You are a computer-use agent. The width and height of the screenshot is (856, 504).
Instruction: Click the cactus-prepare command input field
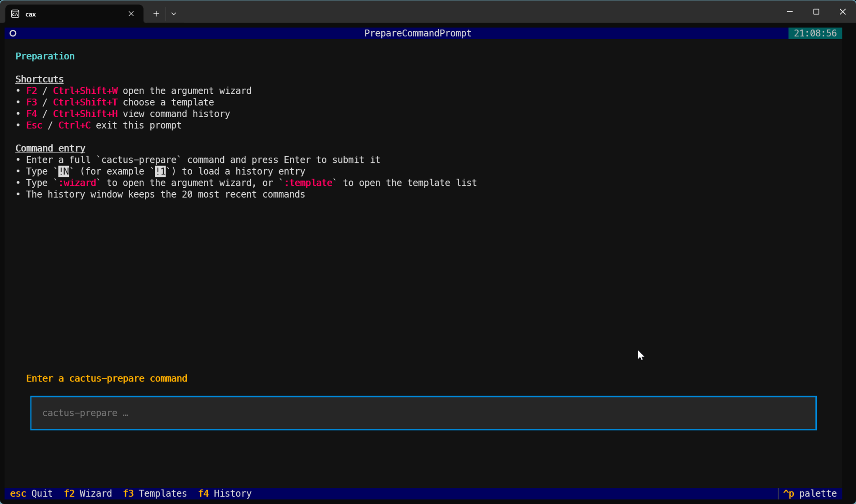pyautogui.click(x=423, y=413)
